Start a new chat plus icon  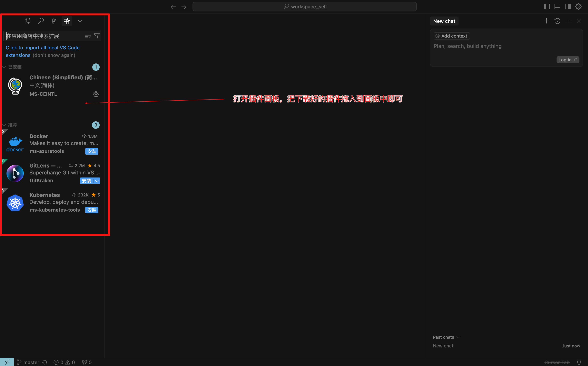click(546, 21)
